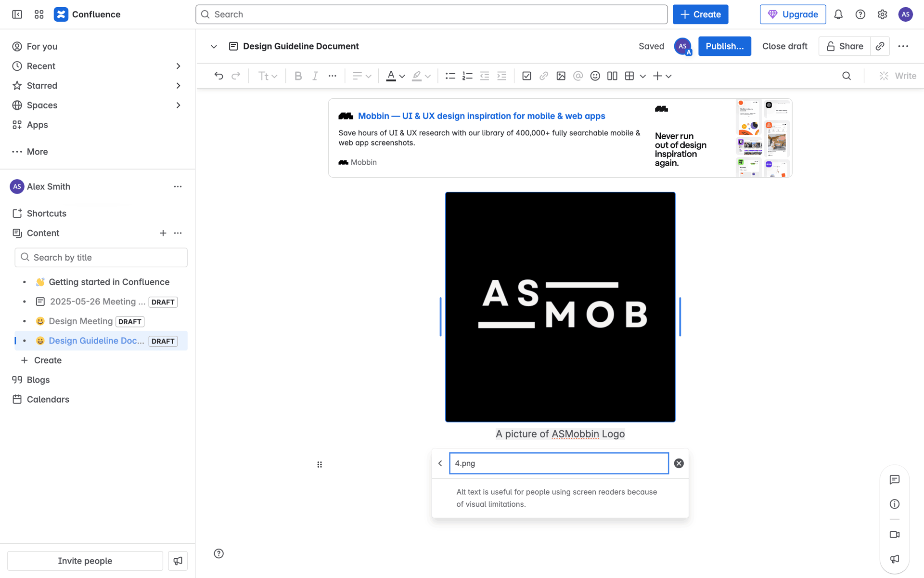Viewport: 924px width, 578px height.
Task: Focus the top Search field
Action: [431, 14]
